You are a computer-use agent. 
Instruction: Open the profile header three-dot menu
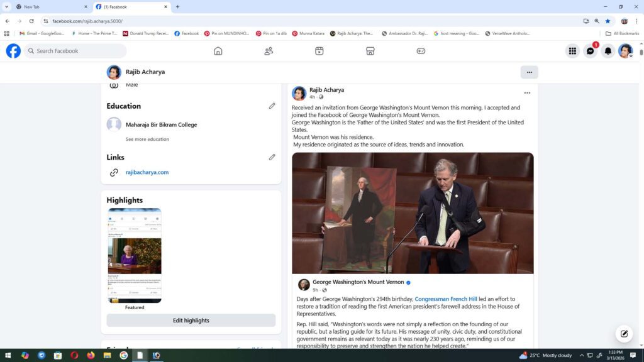click(529, 72)
